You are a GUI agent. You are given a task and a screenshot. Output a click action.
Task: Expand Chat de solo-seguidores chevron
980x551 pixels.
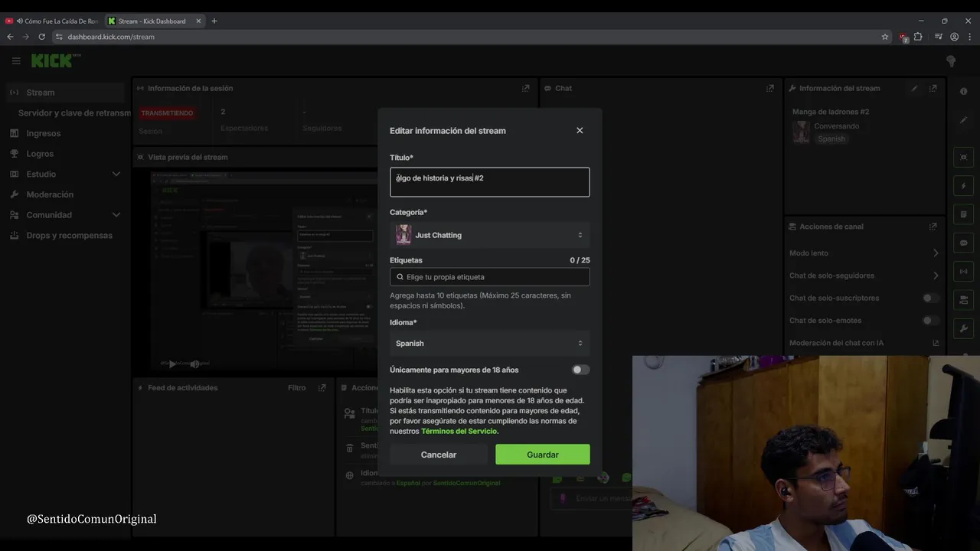[936, 275]
